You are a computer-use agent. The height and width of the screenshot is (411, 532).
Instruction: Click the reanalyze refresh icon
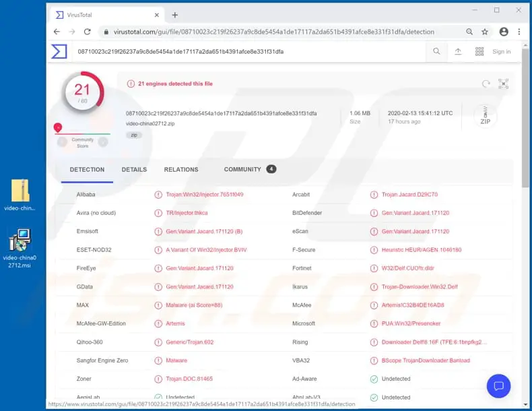pyautogui.click(x=486, y=84)
